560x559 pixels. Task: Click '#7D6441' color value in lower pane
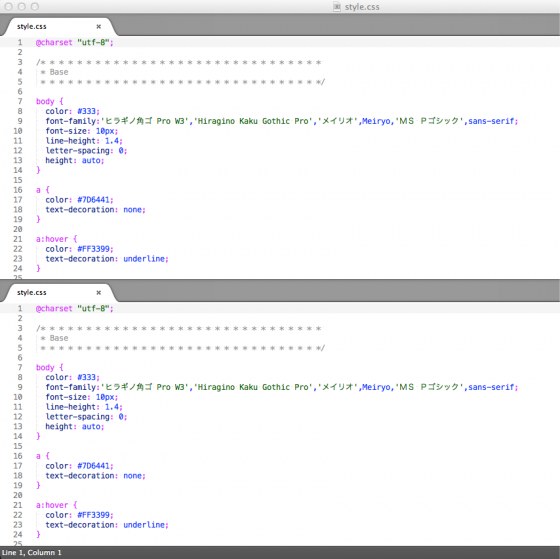coord(94,466)
